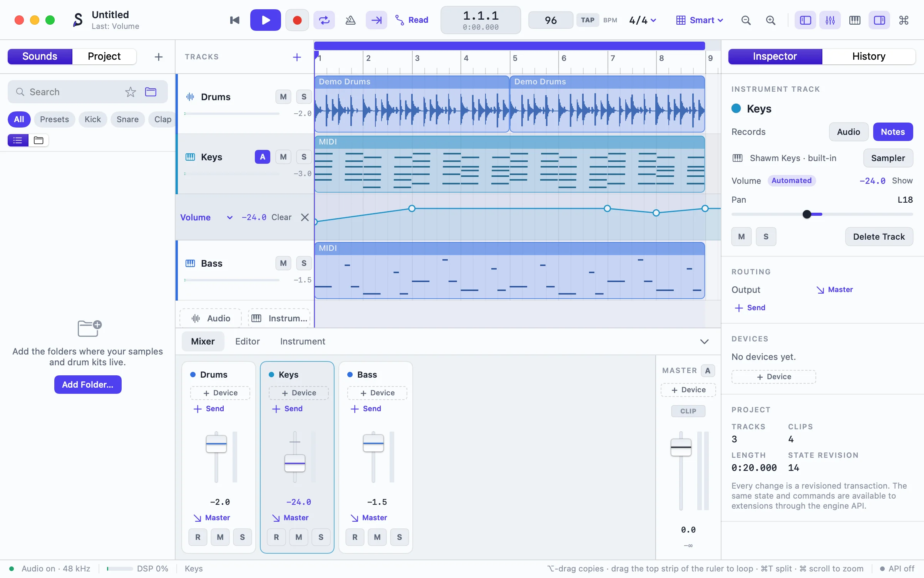Start playback with the Play button

265,20
